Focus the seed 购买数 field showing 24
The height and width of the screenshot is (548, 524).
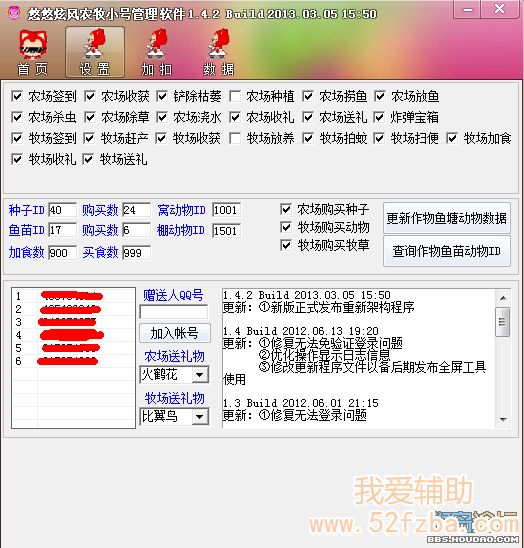[x=137, y=210]
